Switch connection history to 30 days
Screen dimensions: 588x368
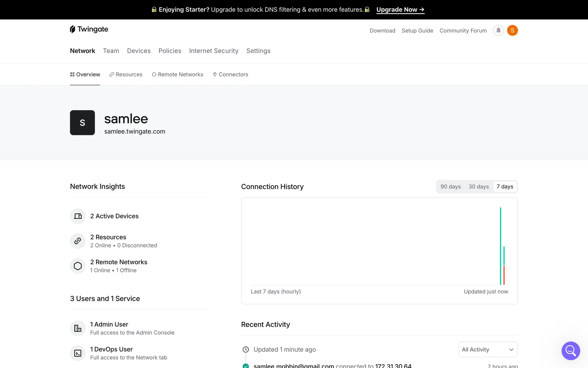479,186
